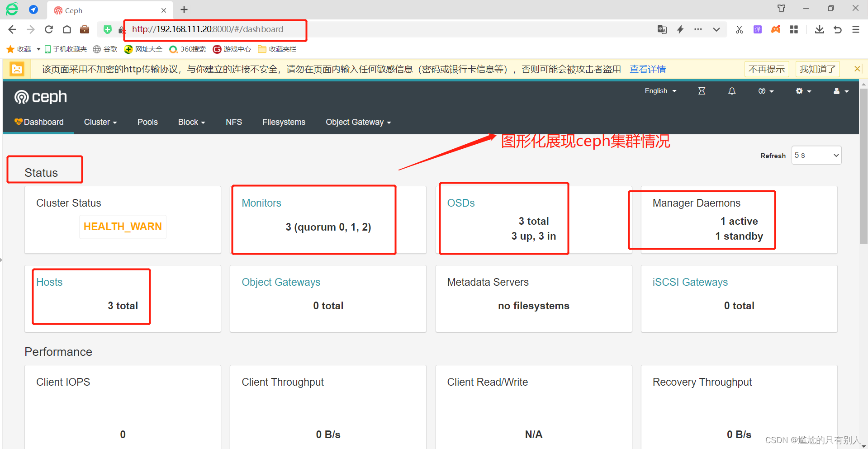Viewport: 868px width, 449px height.
Task: Open the Filesystems nav item
Action: tap(284, 122)
